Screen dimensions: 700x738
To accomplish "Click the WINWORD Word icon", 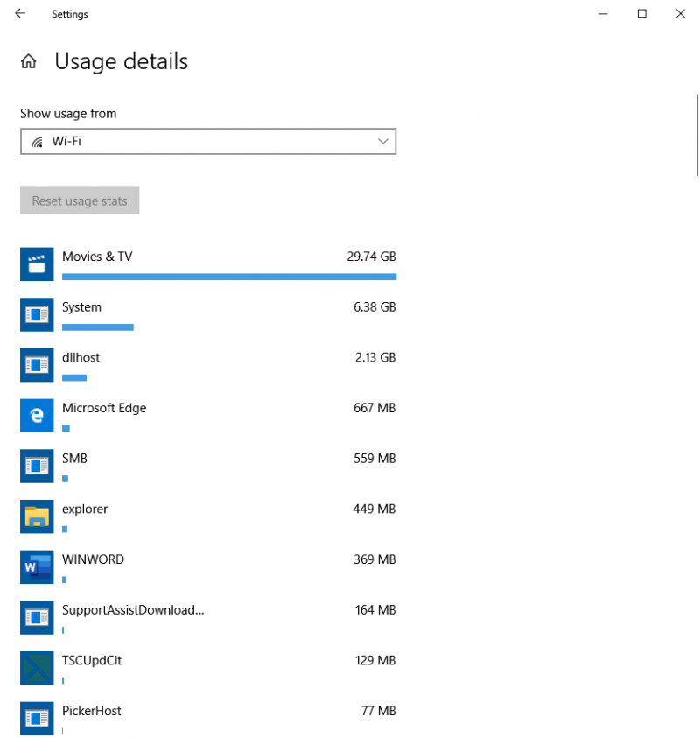I will coord(37,566).
